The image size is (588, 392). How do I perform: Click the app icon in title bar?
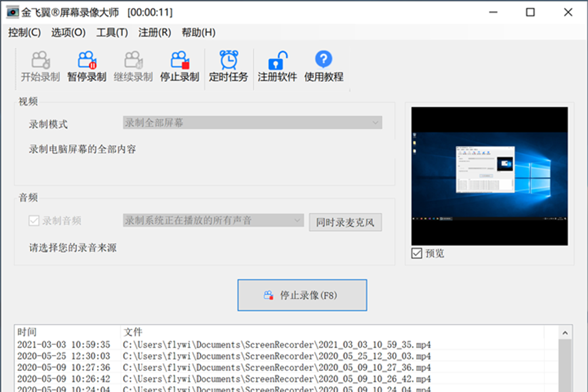12,12
